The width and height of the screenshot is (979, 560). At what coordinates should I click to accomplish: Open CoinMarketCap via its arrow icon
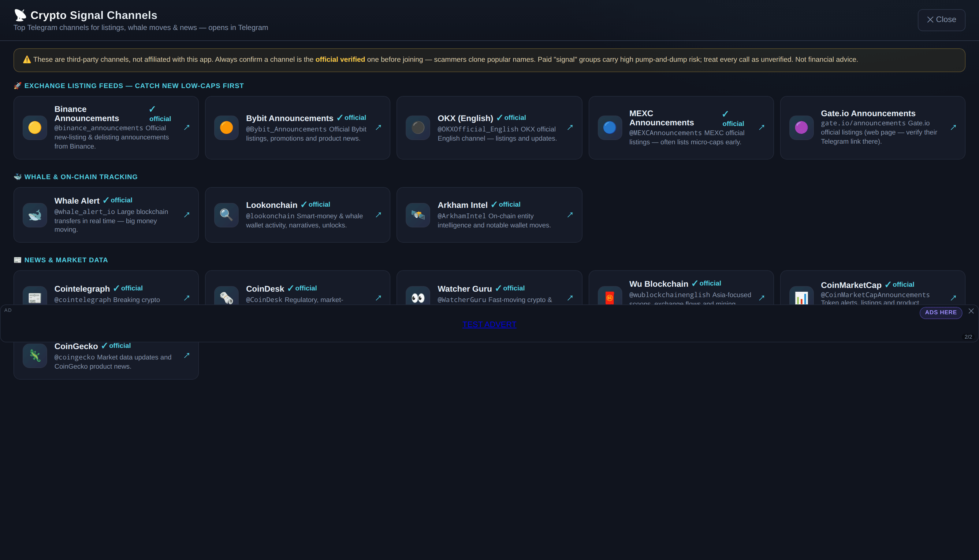point(953,298)
